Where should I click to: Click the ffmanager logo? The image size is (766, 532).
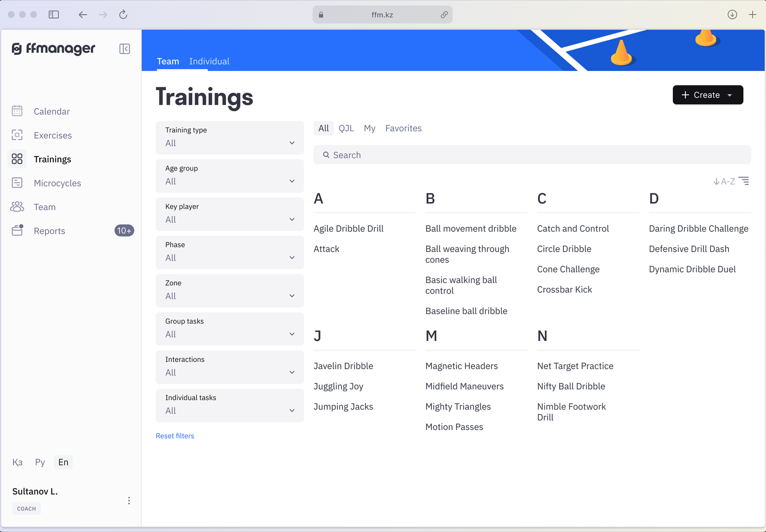(x=54, y=49)
